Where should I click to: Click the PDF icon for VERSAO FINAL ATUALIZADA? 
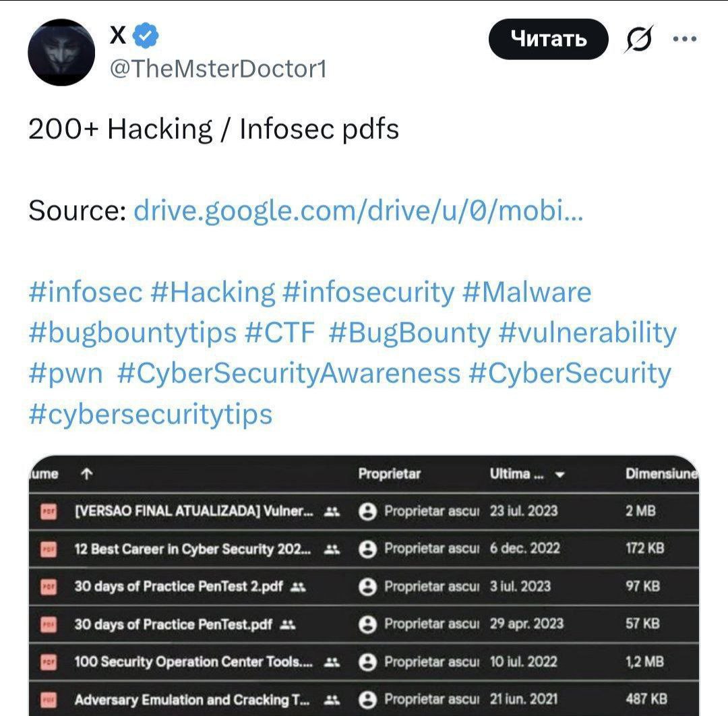pos(49,511)
